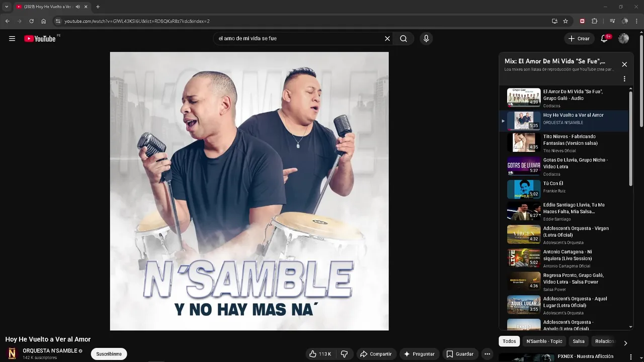The image size is (644, 362).
Task: Play Antonio Cartagena - Ni siquiera Live Session
Action: coord(563,258)
